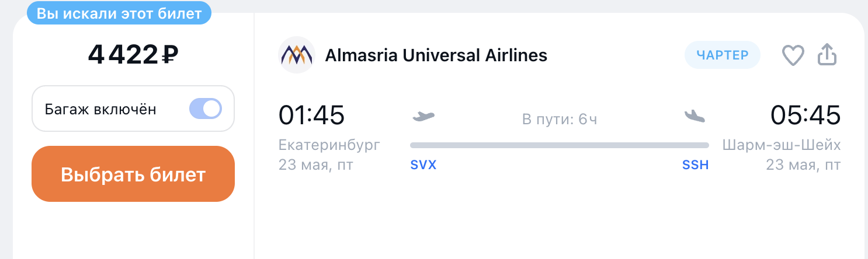
Task: Click the В пути: 6ч duration text
Action: click(x=560, y=120)
